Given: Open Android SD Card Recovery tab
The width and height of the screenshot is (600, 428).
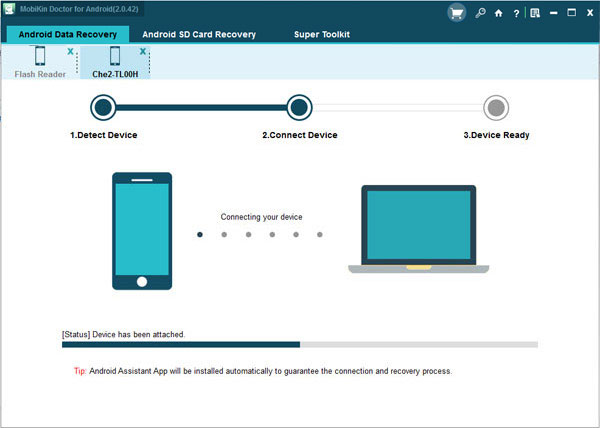Looking at the screenshot, I should 199,34.
